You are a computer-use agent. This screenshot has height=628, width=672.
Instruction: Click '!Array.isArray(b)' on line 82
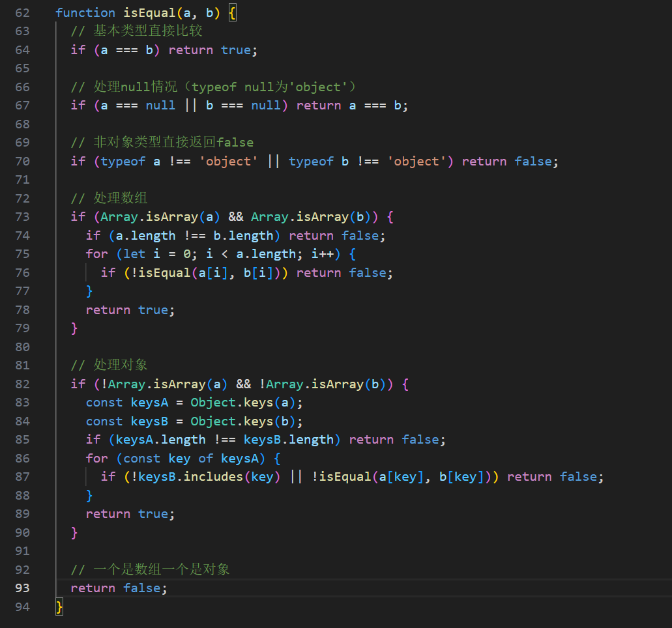pyautogui.click(x=323, y=384)
